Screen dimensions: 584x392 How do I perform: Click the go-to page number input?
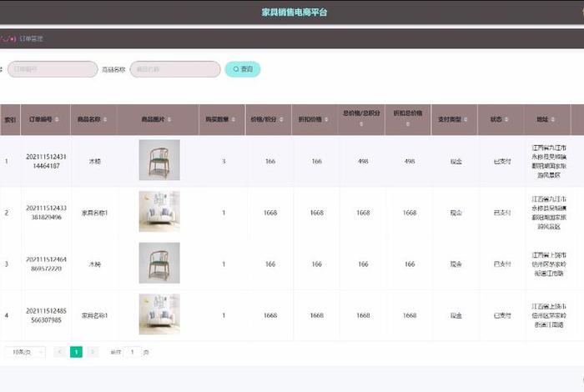[x=133, y=352]
